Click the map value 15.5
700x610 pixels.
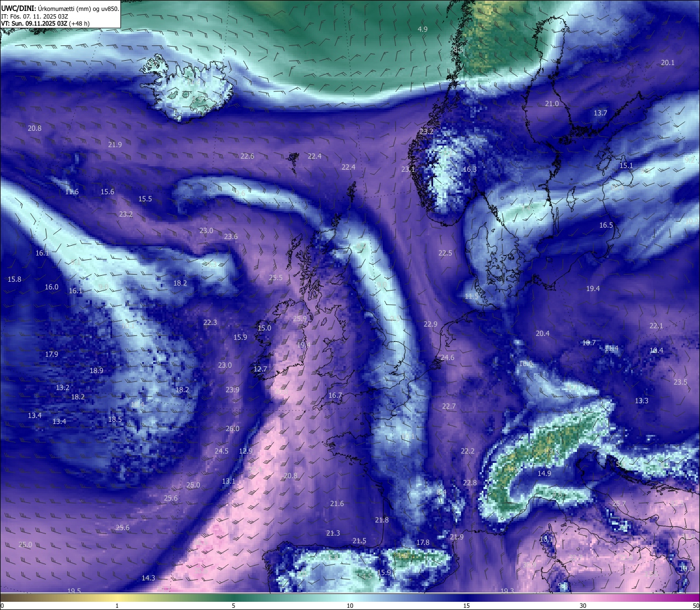[x=145, y=199]
